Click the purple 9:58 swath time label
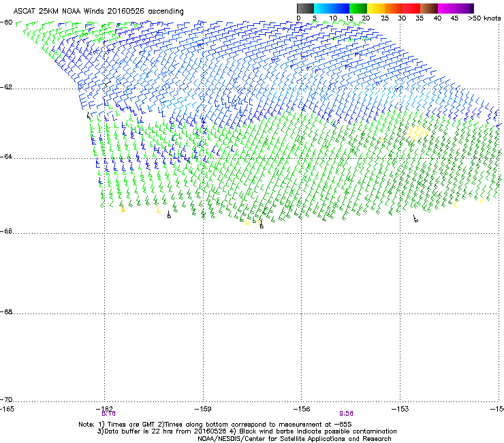This screenshot has width=504, height=443. 346,414
